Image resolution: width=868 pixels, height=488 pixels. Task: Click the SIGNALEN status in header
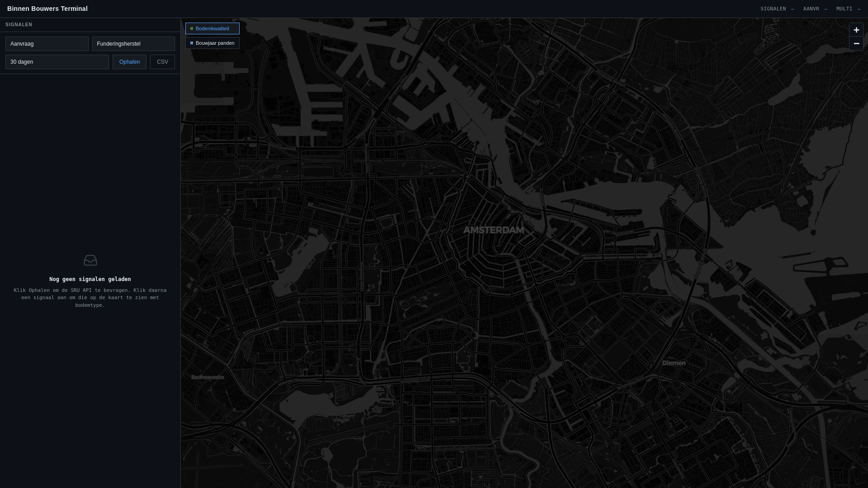pos(777,9)
